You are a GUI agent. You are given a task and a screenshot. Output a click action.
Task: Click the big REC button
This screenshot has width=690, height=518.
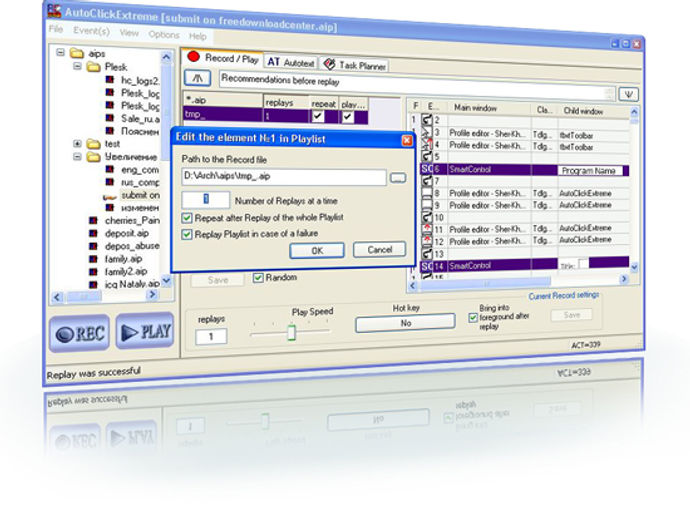(x=80, y=333)
